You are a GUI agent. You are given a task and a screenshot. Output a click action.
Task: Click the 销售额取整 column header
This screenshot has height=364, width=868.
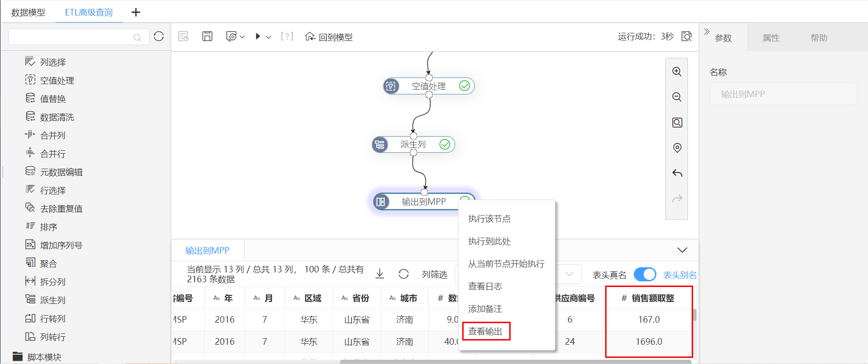coord(648,298)
